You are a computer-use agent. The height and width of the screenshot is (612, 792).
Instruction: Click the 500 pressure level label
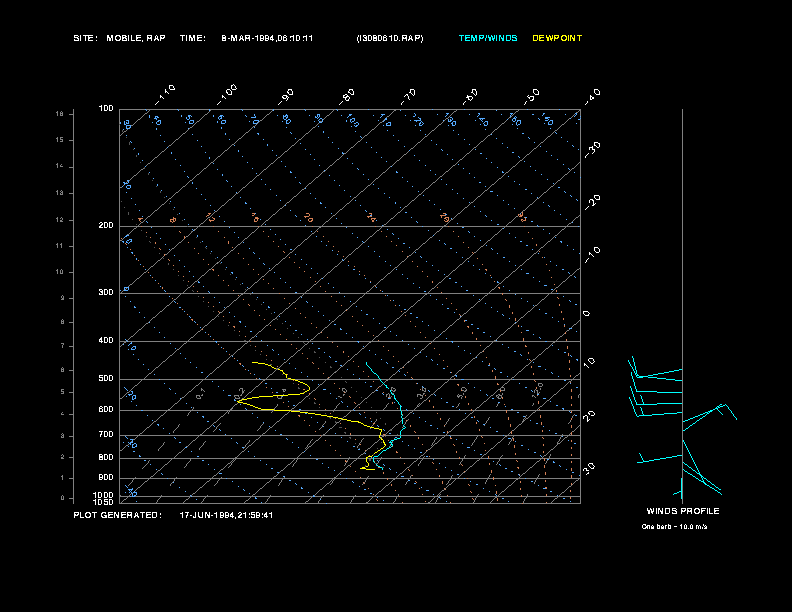tap(106, 378)
